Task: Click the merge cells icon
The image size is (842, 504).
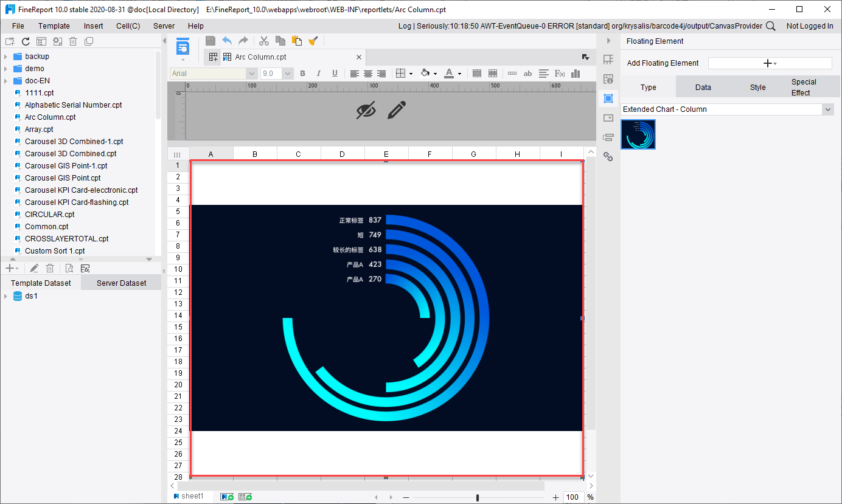Action: [x=477, y=74]
